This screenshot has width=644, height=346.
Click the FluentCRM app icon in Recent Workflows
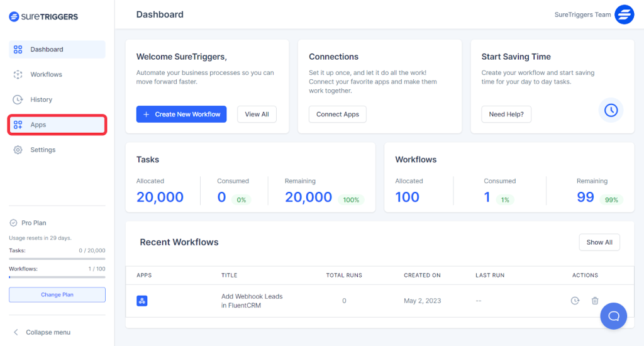coord(142,301)
